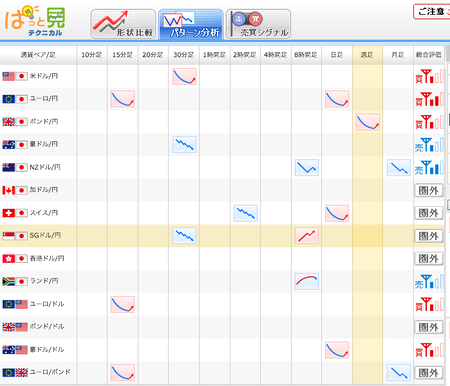Click the sell signal rating for 豪ドル/円
The width and height of the screenshot is (450, 386).
click(429, 145)
